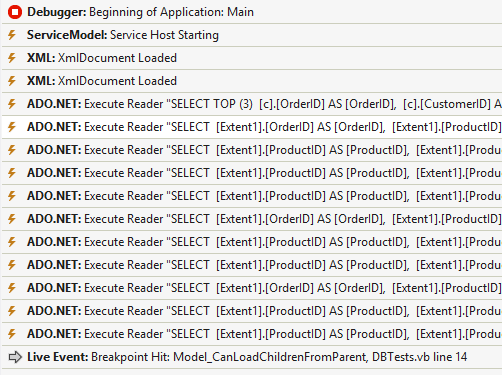Image resolution: width=502 pixels, height=375 pixels.
Task: Click lightning icon of last ADO.NET event
Action: (x=12, y=334)
